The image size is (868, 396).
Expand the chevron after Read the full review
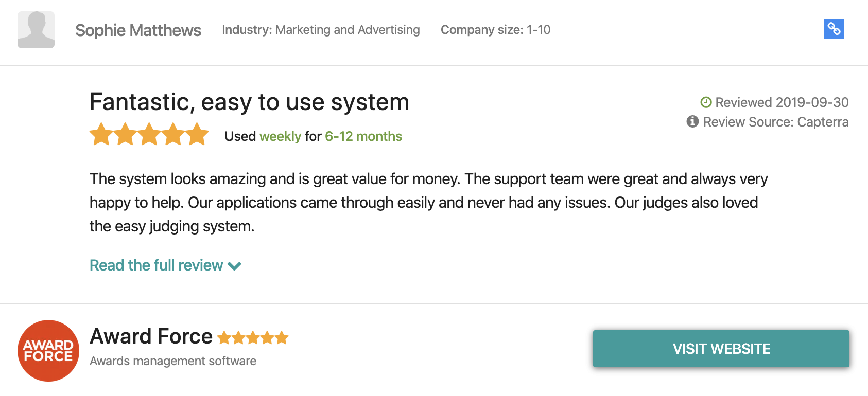click(x=235, y=266)
